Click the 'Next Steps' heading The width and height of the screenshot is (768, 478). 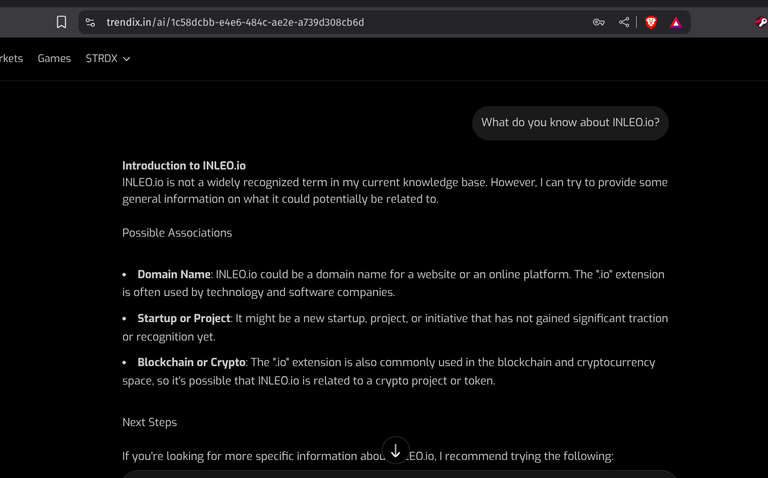(x=149, y=422)
